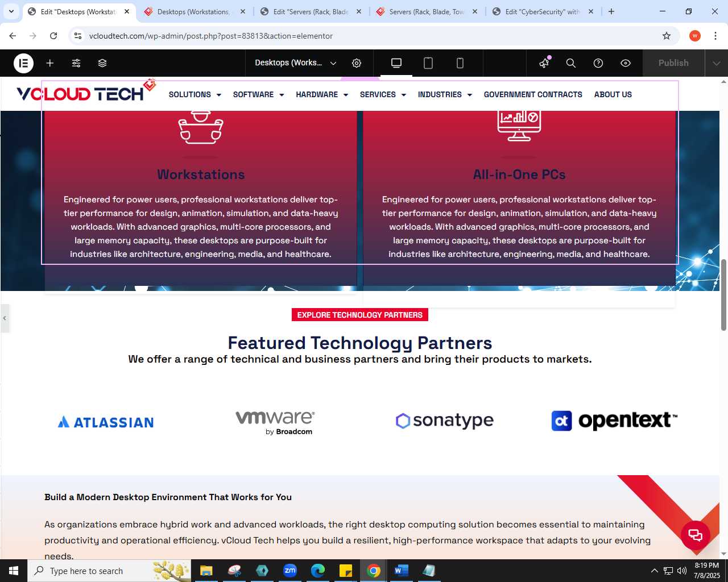The height and width of the screenshot is (582, 728).
Task: Open the Structure layers icon
Action: 102,63
